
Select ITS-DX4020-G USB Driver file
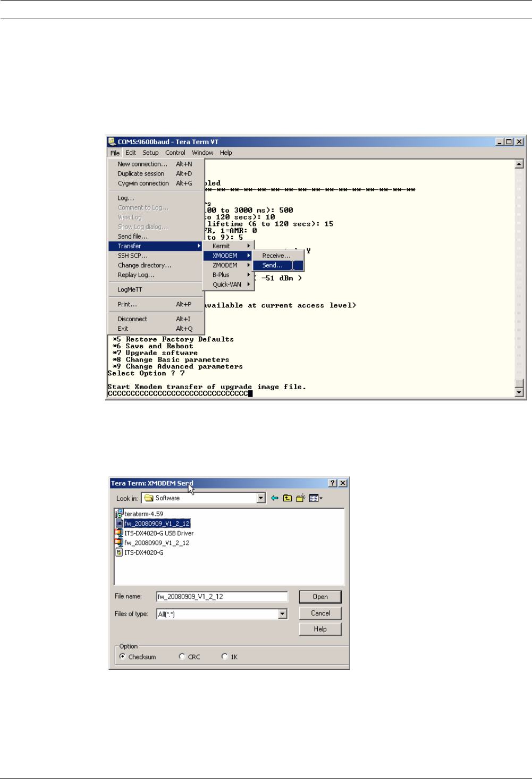(154, 533)
